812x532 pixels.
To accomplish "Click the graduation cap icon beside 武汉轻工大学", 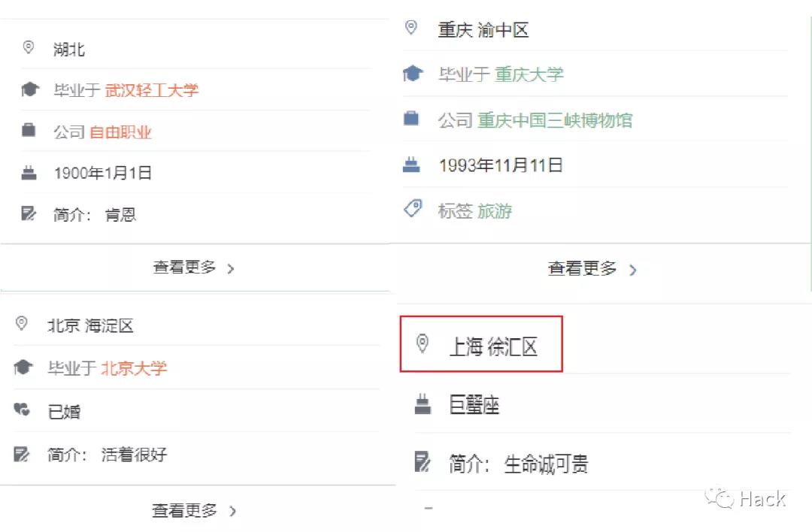I will pyautogui.click(x=29, y=90).
